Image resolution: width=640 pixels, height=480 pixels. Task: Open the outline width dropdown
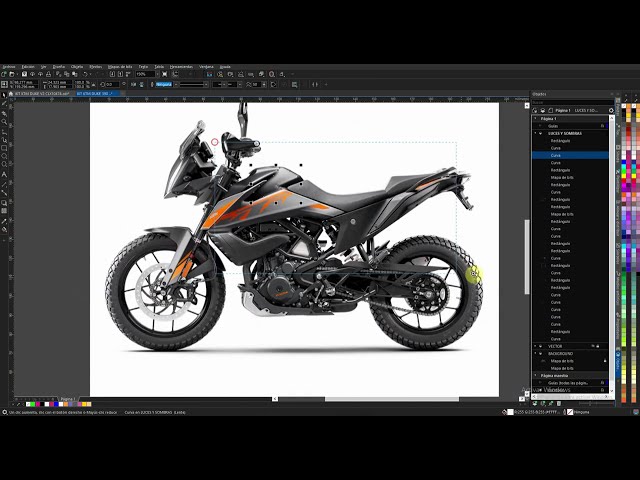coord(176,84)
